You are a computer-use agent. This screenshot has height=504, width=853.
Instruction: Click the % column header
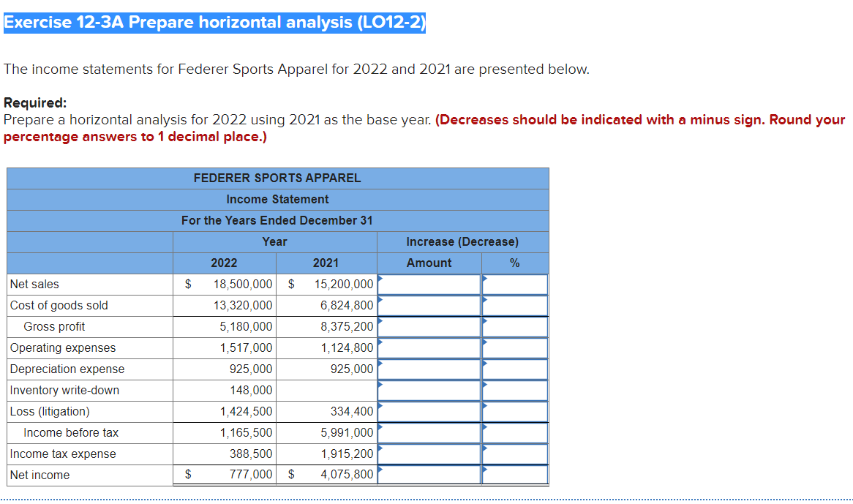click(514, 263)
